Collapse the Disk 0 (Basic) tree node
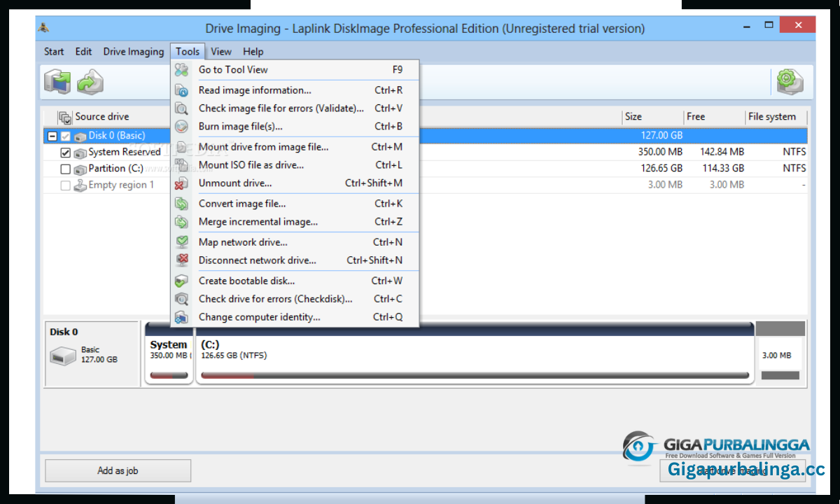 [52, 136]
